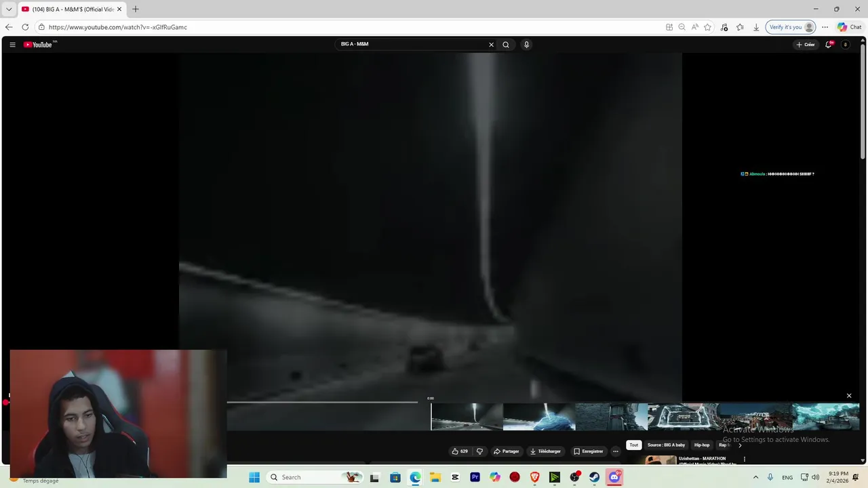Image resolution: width=868 pixels, height=488 pixels.
Task: Open Brave browser from the taskbar
Action: (x=534, y=477)
